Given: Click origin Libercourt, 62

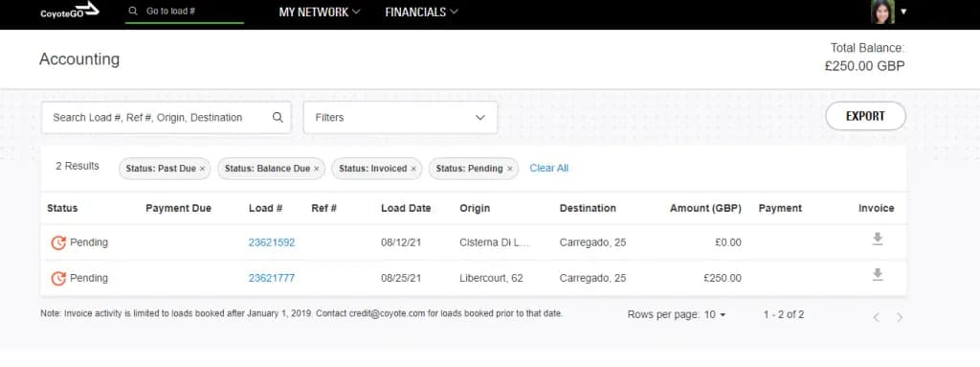Looking at the screenshot, I should [491, 278].
